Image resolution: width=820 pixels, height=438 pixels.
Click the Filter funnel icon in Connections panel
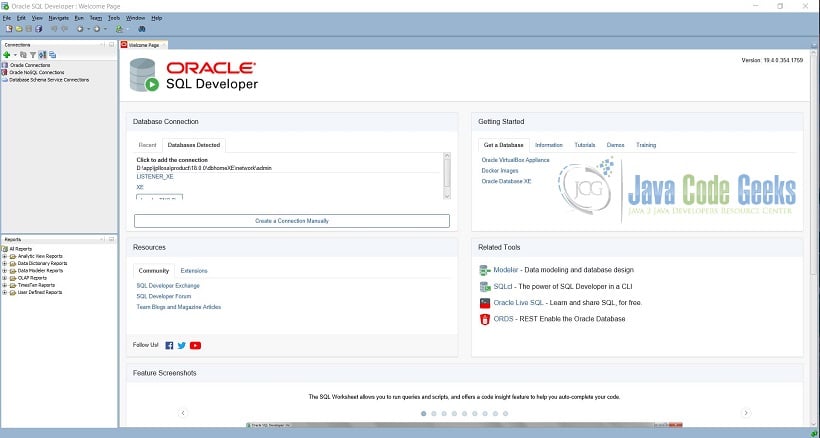pyautogui.click(x=32, y=54)
